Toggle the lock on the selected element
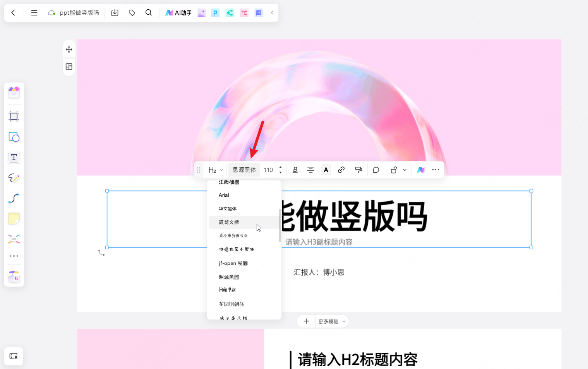The image size is (588, 369). tap(394, 170)
